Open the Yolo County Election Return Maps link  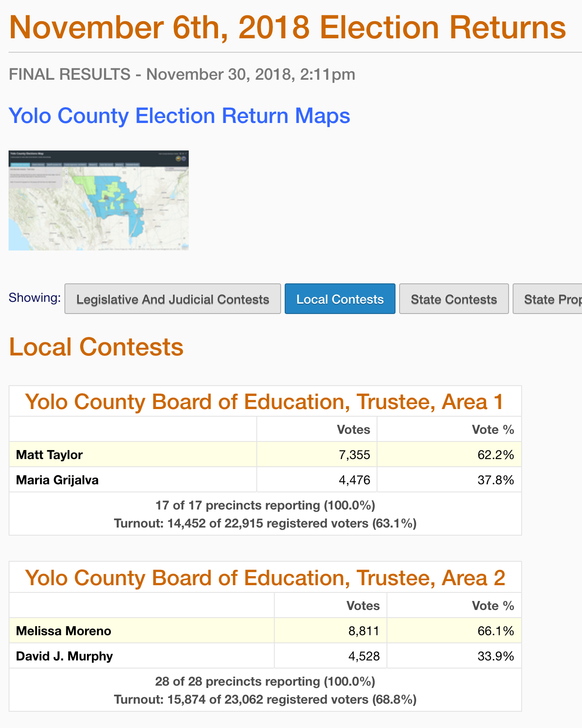pos(179,116)
